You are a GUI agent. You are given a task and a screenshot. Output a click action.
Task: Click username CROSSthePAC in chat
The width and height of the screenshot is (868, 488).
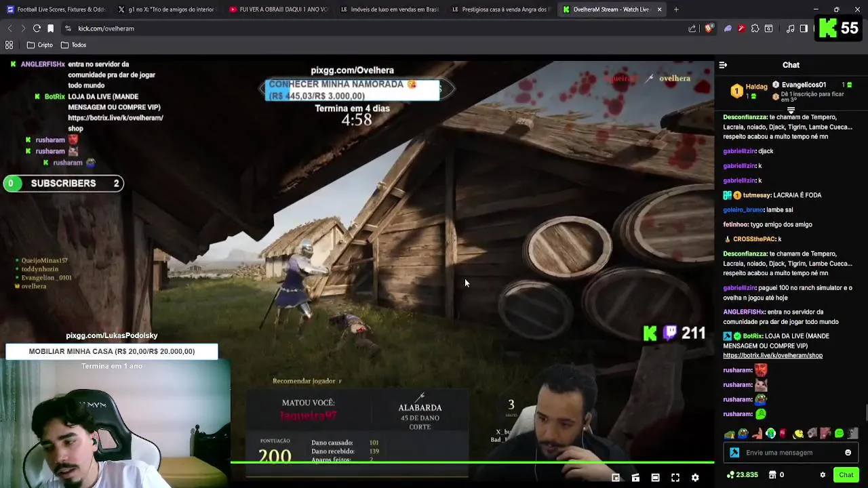pyautogui.click(x=754, y=239)
